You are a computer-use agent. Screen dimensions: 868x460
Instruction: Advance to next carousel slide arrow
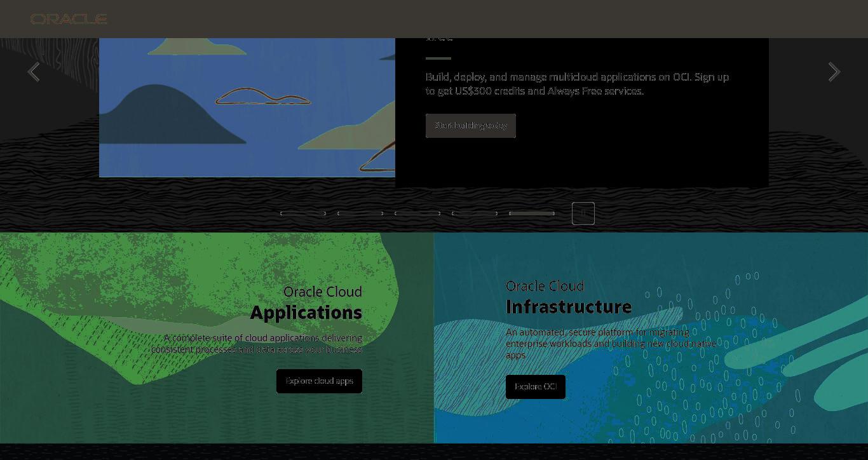[834, 72]
